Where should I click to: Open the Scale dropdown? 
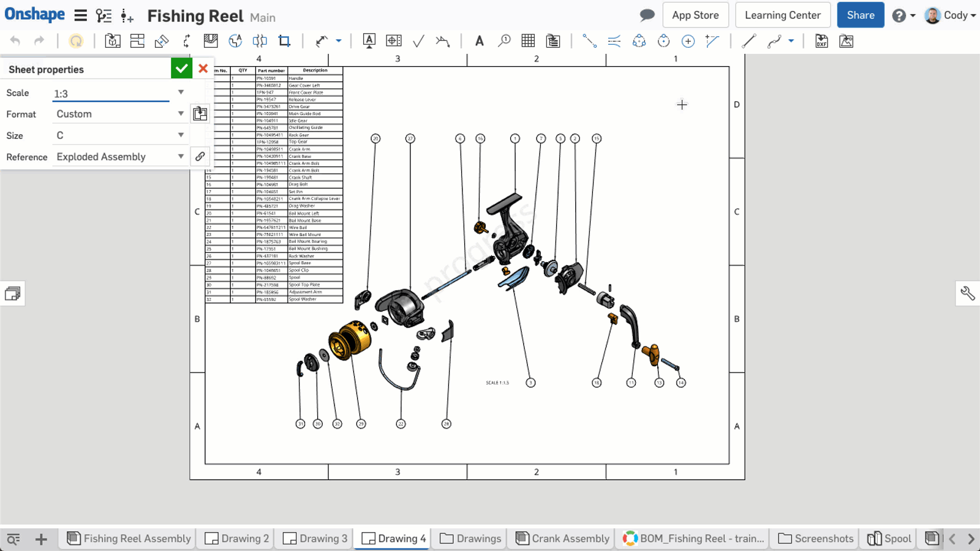(x=180, y=92)
